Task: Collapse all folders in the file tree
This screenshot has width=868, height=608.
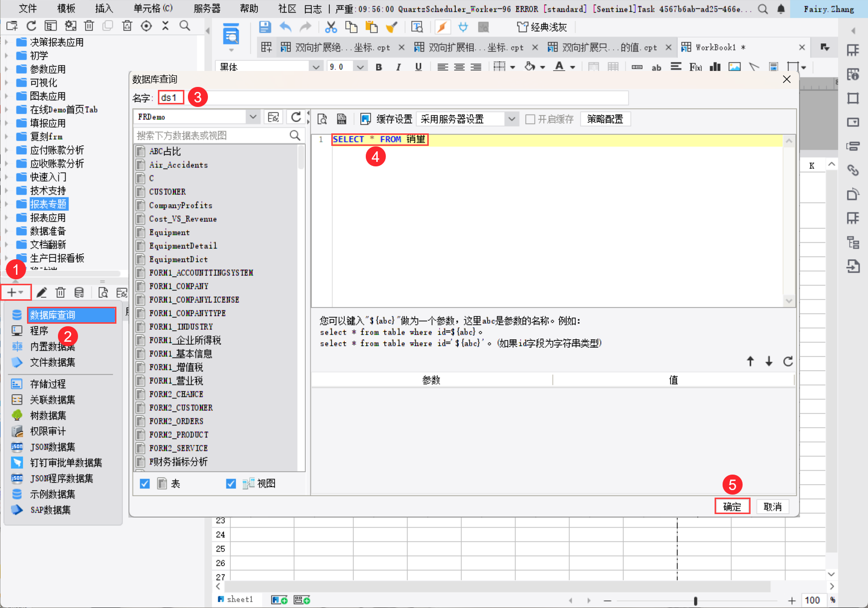Action: tap(165, 26)
